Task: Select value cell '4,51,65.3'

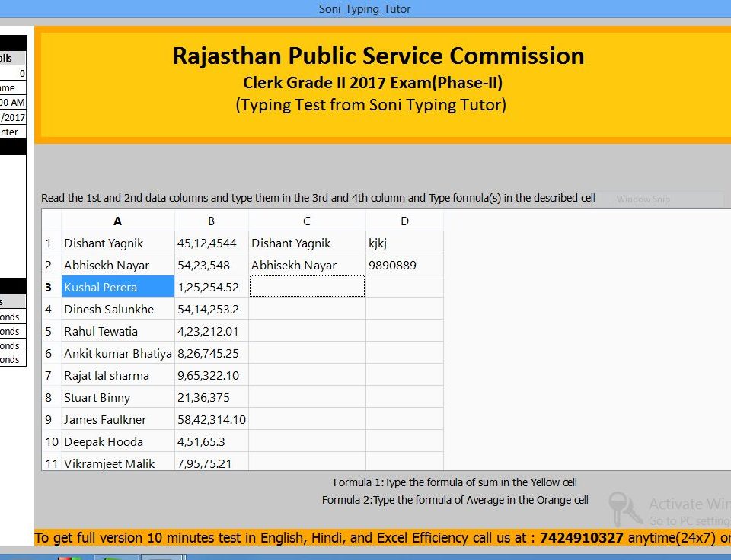Action: pos(212,441)
